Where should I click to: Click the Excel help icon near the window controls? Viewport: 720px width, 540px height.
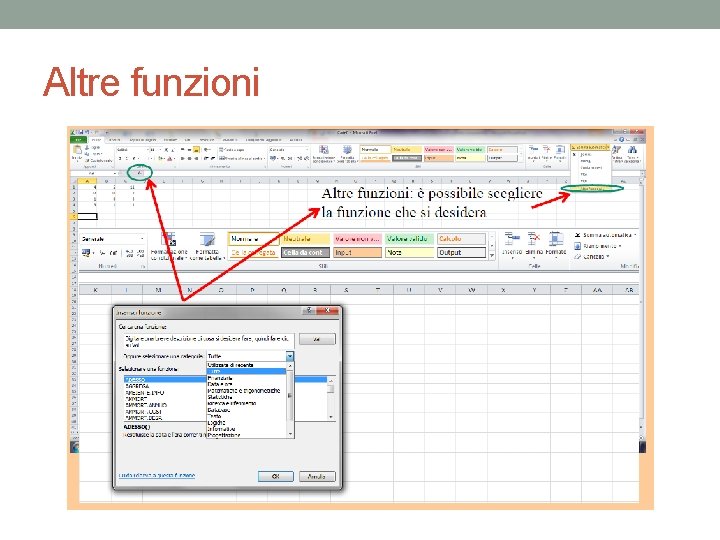(621, 139)
